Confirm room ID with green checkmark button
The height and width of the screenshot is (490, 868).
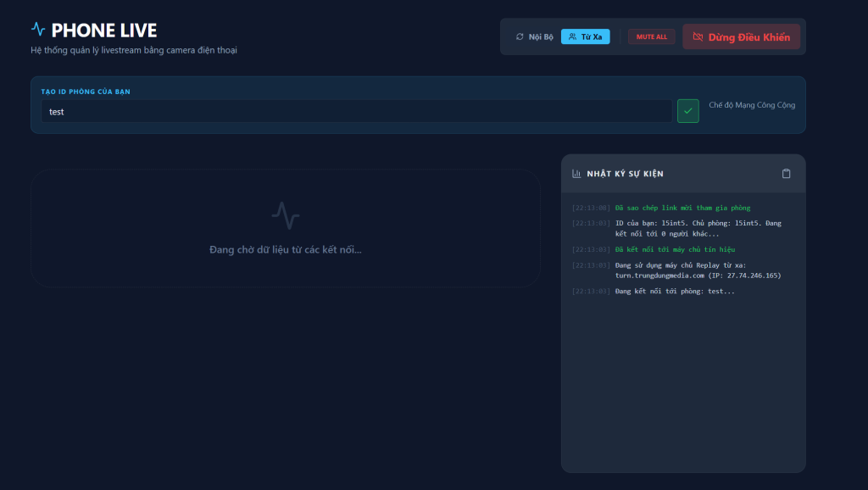[x=688, y=111]
